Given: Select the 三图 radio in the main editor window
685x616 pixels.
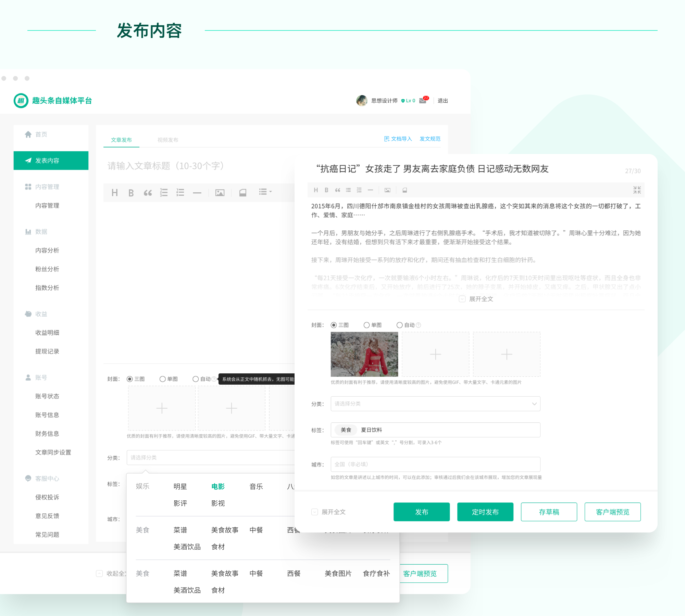Looking at the screenshot, I should click(129, 379).
